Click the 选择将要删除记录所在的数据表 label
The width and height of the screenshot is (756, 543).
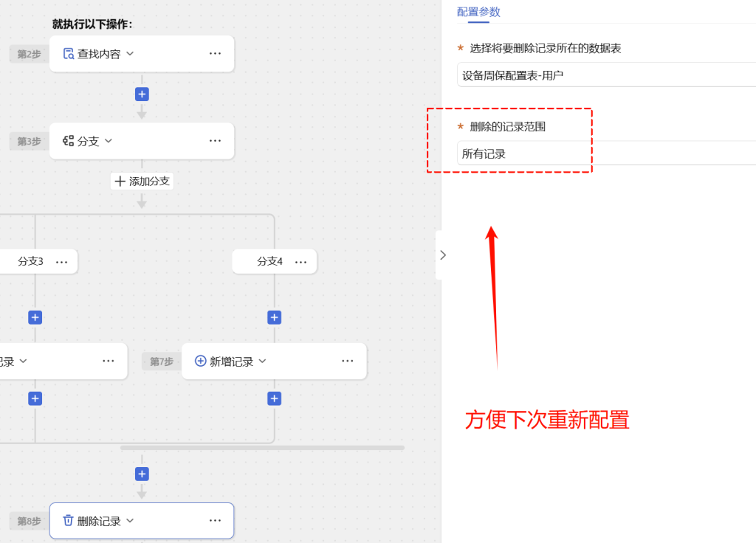pos(546,48)
